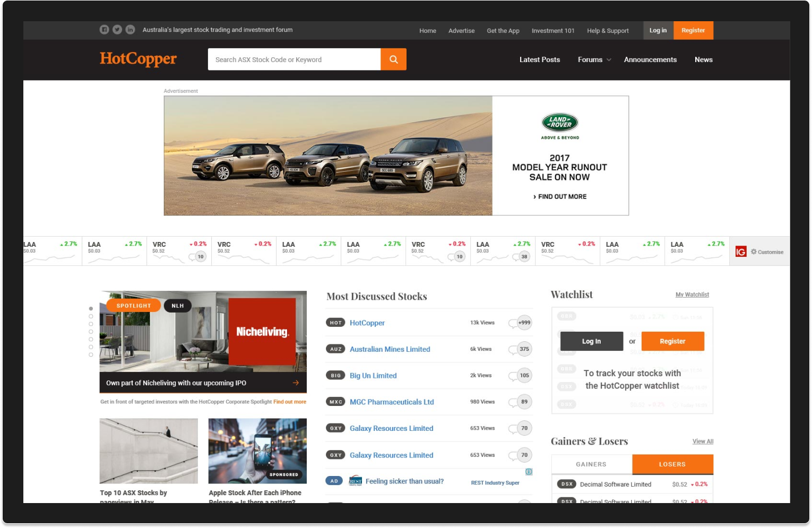Go to Latest Posts
The height and width of the screenshot is (528, 812).
(540, 59)
